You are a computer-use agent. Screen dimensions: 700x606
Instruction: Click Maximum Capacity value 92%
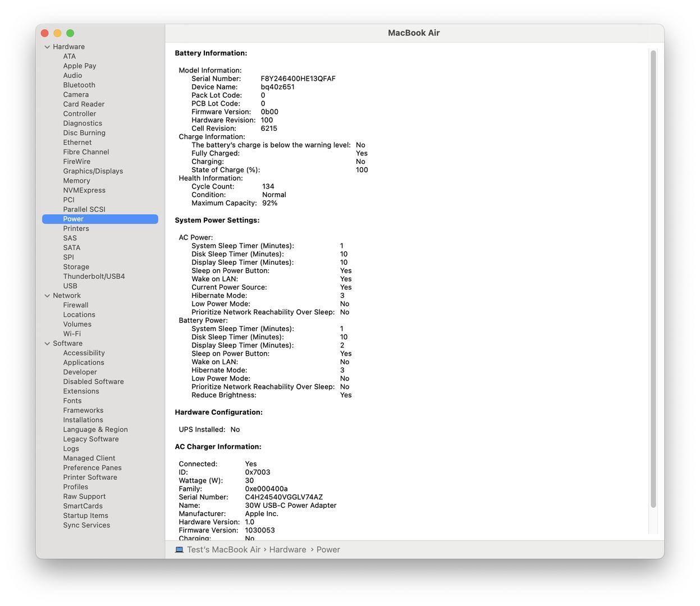[269, 203]
